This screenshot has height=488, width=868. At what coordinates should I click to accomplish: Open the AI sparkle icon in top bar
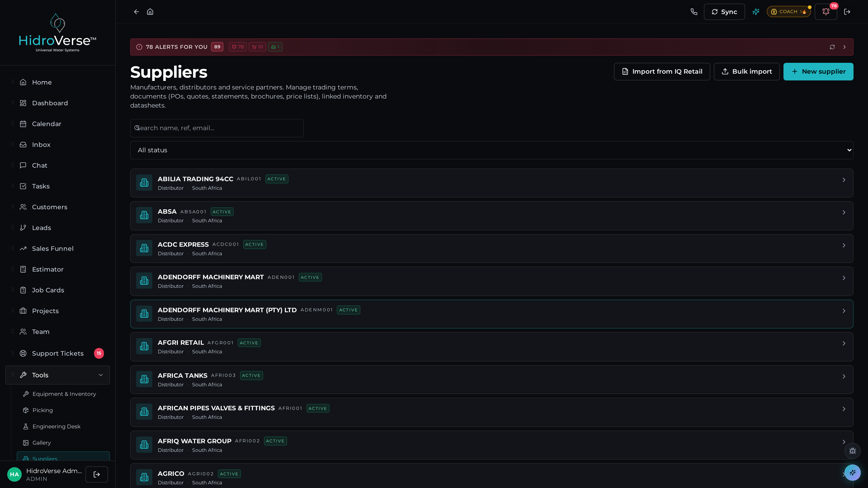tap(756, 12)
